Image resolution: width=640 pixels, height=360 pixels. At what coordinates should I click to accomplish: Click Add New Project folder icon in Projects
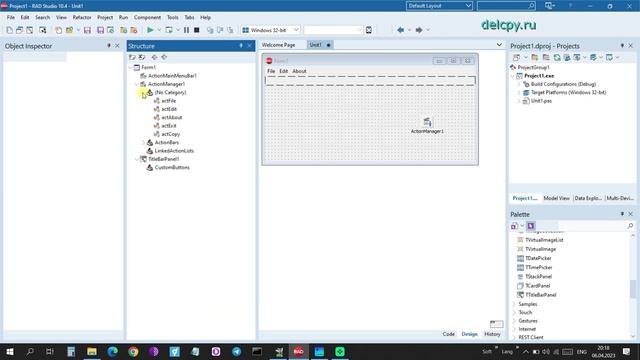[535, 58]
